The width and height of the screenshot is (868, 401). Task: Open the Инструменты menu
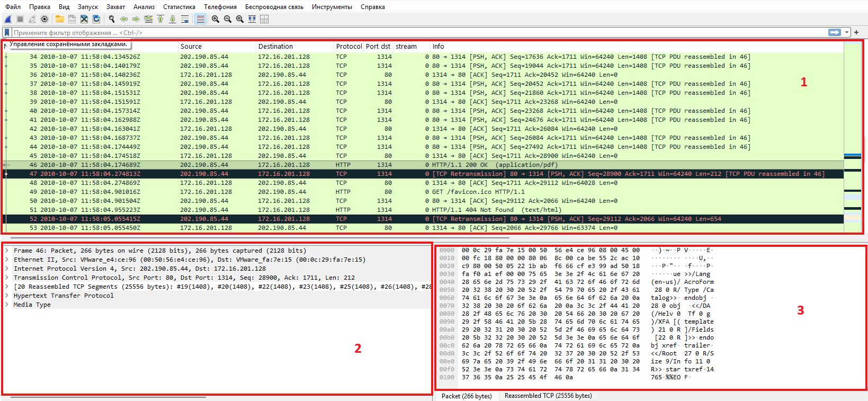[332, 7]
